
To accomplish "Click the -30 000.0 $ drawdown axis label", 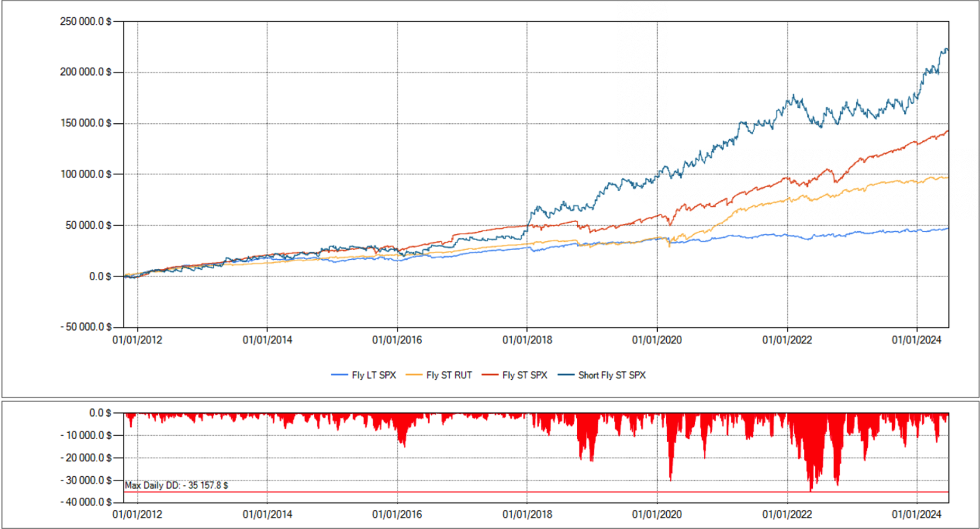I will [86, 480].
